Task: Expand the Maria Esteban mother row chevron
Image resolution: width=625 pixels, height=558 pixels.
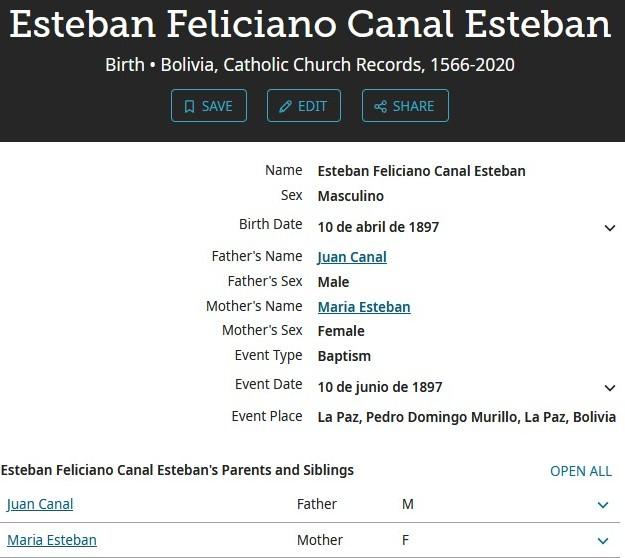Action: [x=602, y=541]
